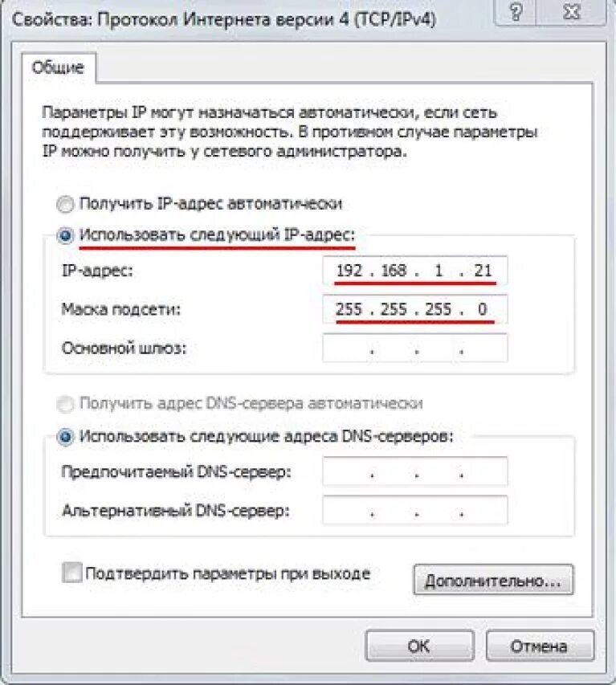Select Получить IP-адрес автоматически radio button
This screenshot has height=685, width=616.
pyautogui.click(x=66, y=205)
